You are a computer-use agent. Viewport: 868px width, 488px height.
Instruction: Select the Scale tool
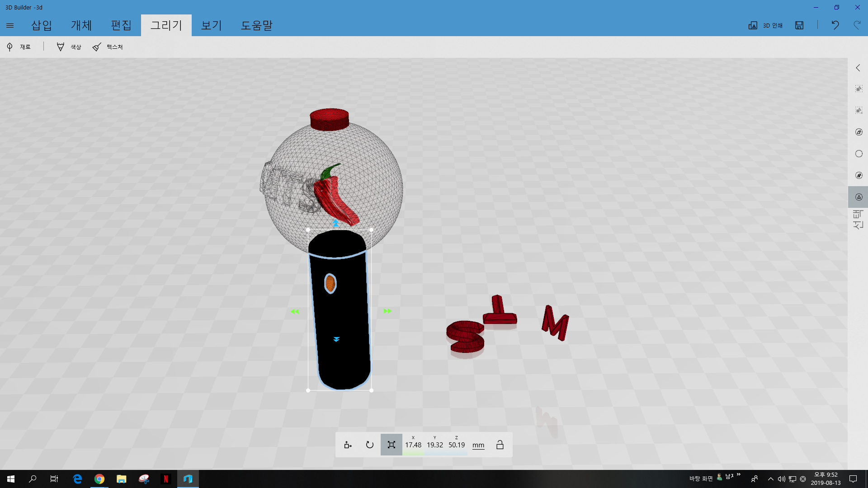click(391, 445)
